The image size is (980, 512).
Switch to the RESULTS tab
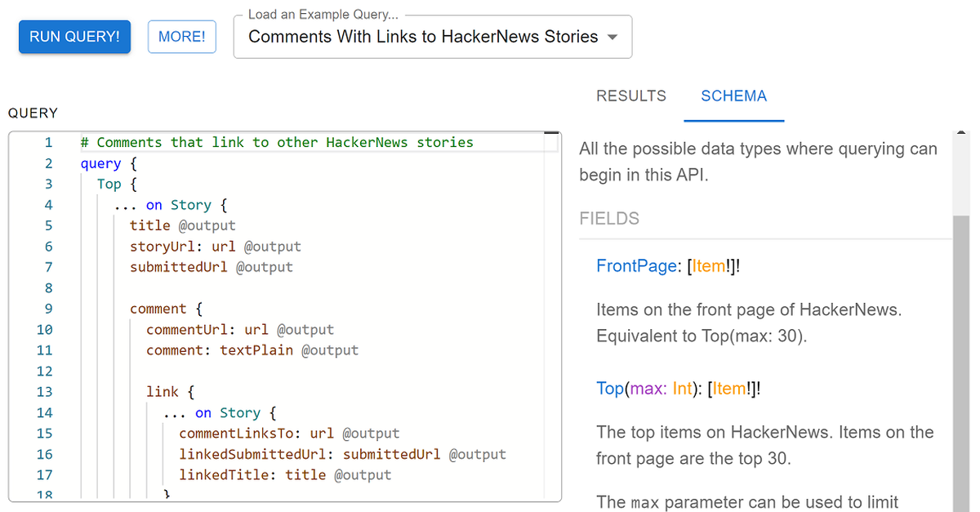[630, 96]
